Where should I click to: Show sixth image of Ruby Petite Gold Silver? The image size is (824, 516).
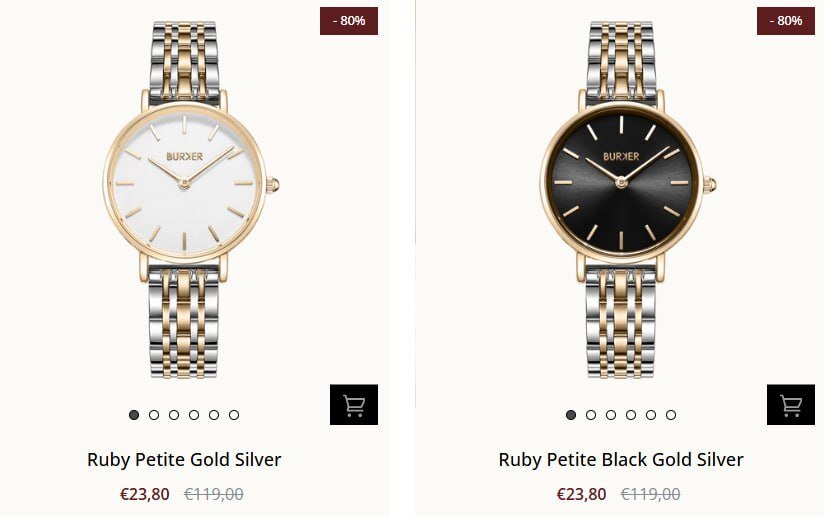click(234, 415)
